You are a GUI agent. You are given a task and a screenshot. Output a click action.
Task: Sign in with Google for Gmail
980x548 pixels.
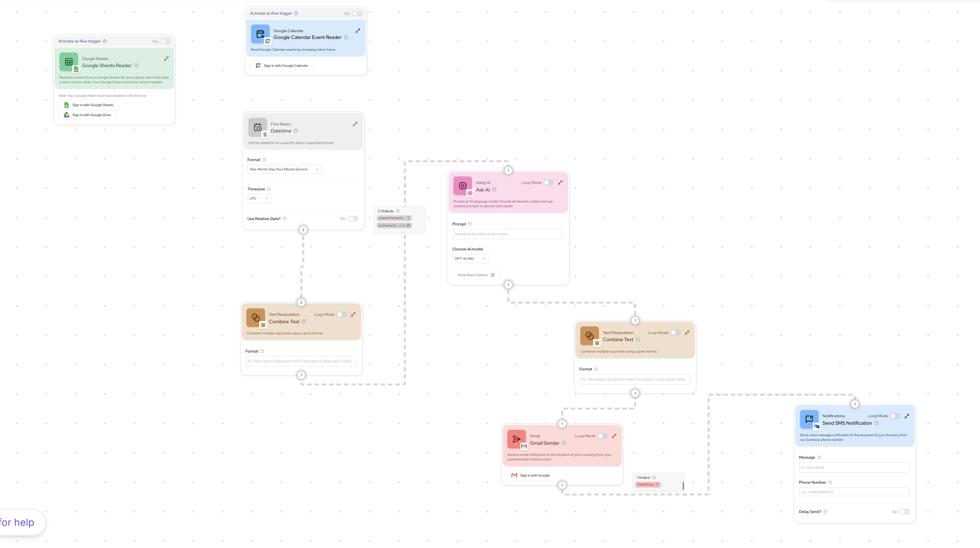coord(530,475)
